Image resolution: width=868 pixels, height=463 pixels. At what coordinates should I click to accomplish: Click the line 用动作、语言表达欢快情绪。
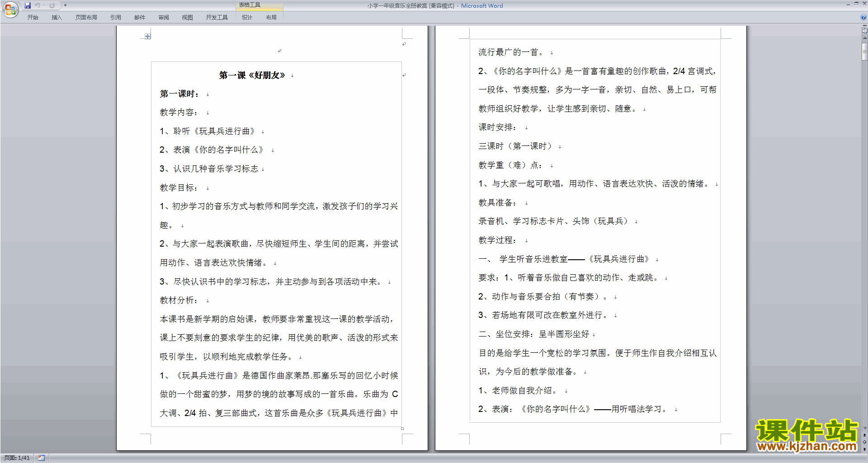tap(215, 263)
